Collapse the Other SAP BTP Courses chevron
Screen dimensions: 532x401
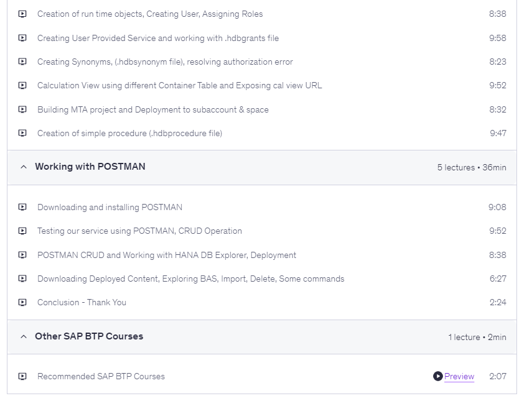coord(24,336)
